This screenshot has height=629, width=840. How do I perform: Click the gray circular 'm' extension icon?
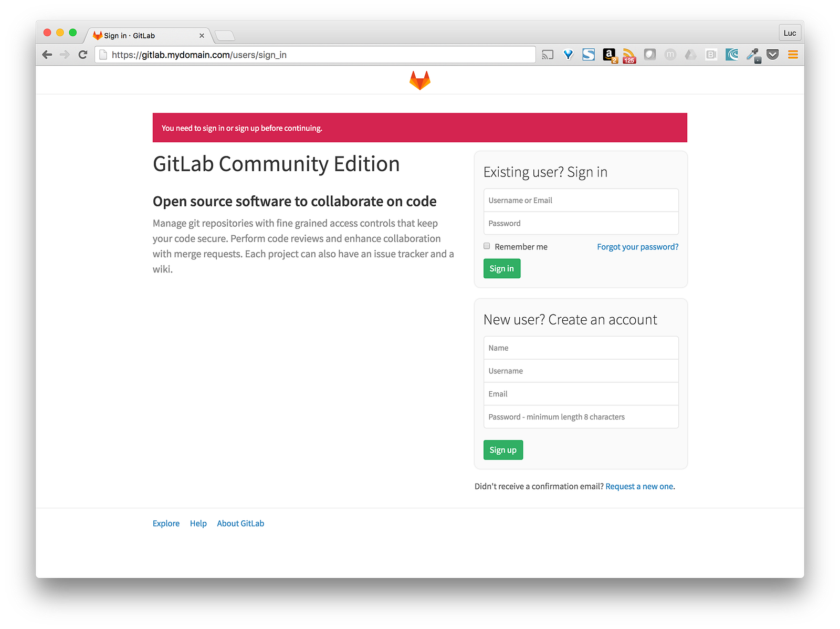tap(670, 54)
